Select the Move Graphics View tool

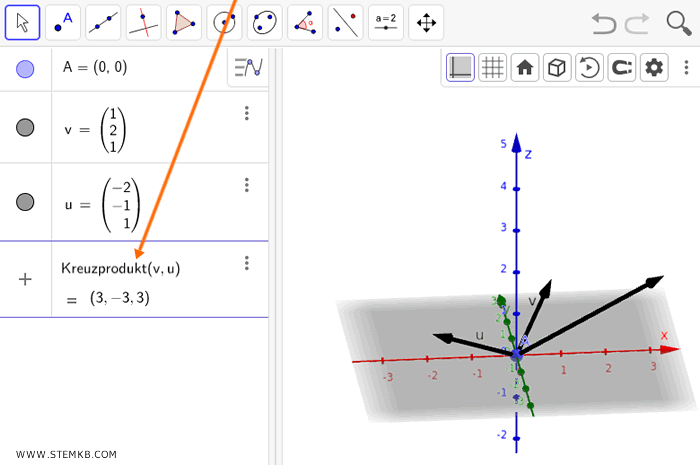click(426, 22)
